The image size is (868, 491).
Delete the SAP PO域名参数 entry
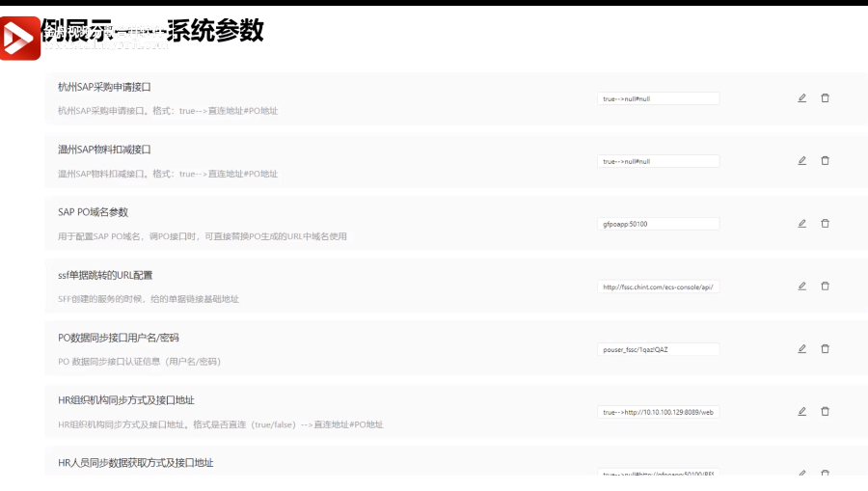[825, 224]
